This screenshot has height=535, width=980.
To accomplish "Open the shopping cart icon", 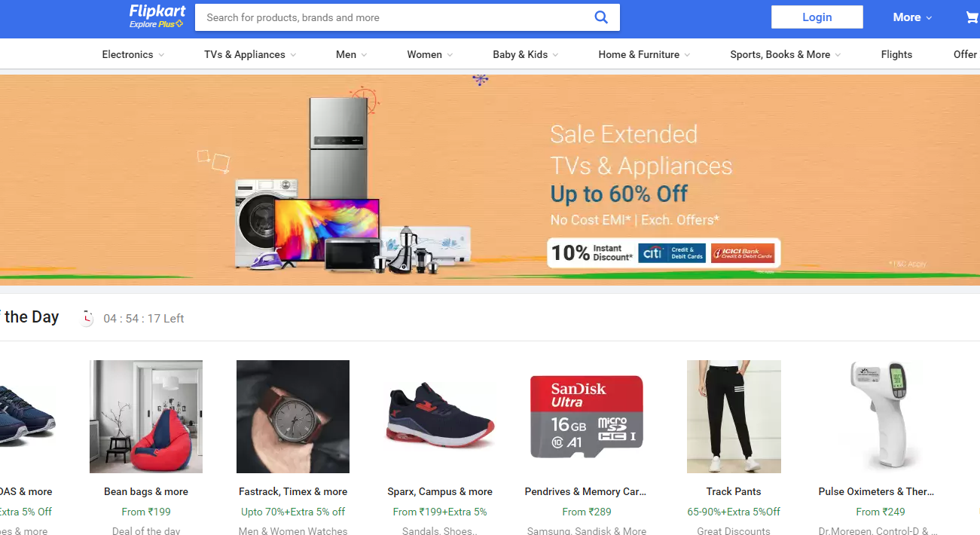I will [x=972, y=17].
